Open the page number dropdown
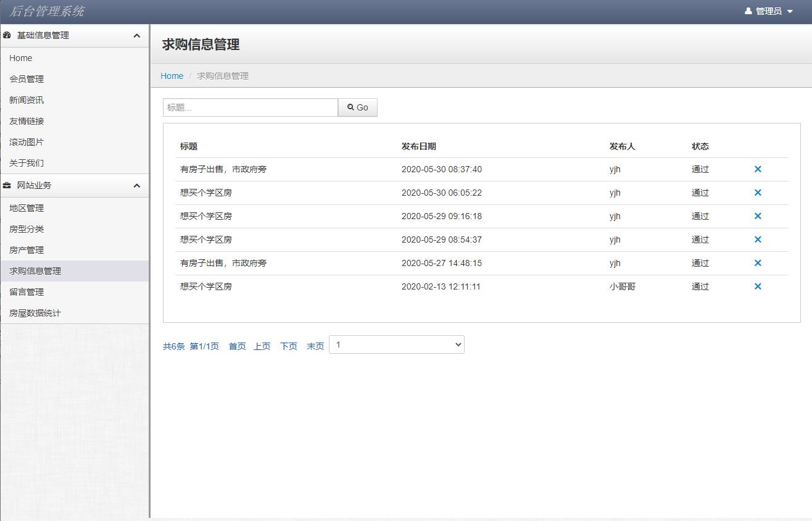This screenshot has width=812, height=521. coord(396,344)
